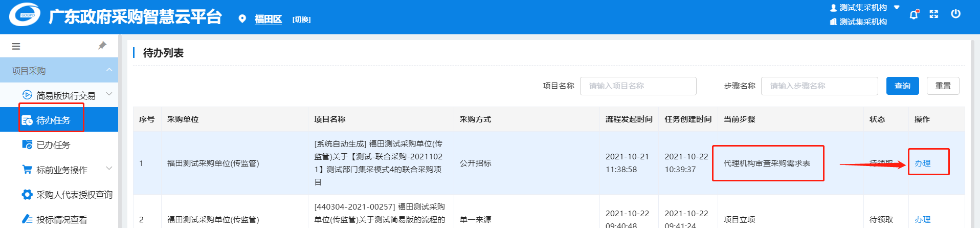The height and width of the screenshot is (228, 980).
Task: Click the 采购人代表授权查询 gear icon
Action: [27, 195]
